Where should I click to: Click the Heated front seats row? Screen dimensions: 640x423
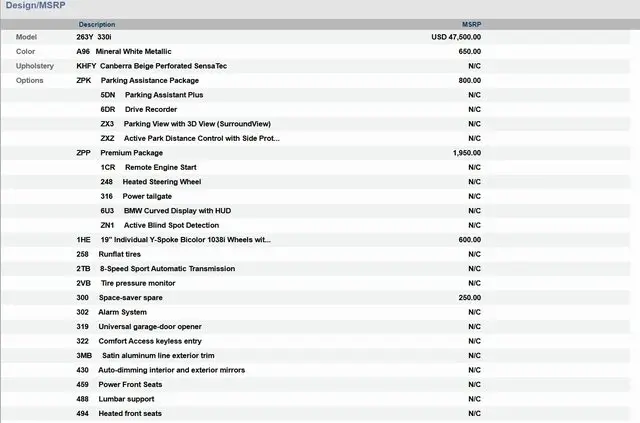pos(130,414)
